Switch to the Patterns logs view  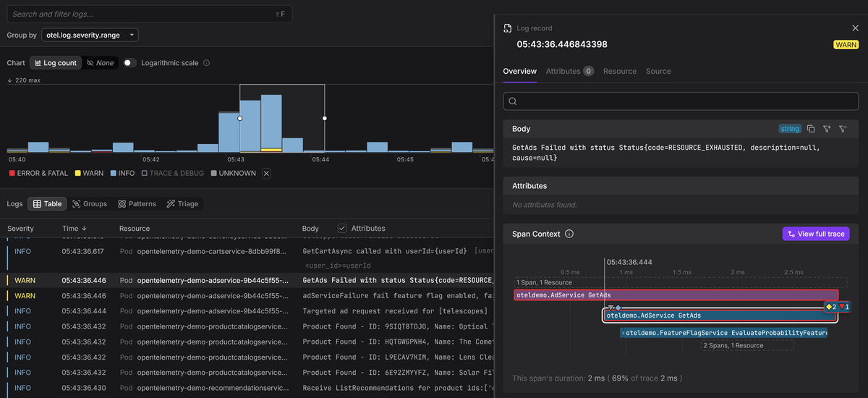pos(137,204)
